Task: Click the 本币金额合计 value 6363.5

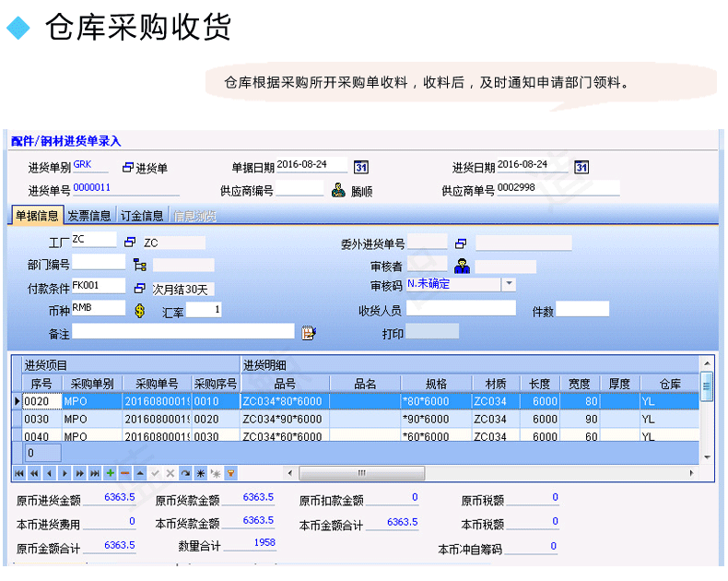Action: tap(402, 522)
